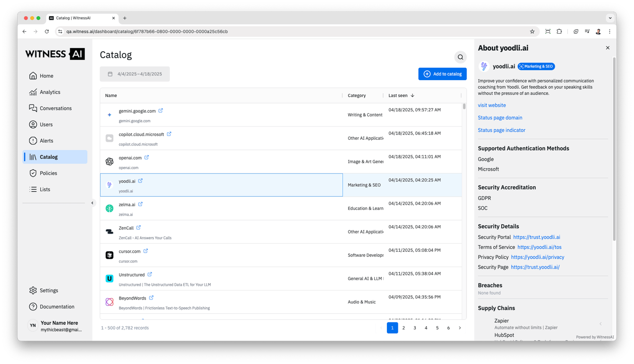Bookmark this page with the star icon
The image size is (634, 364).
tap(532, 32)
